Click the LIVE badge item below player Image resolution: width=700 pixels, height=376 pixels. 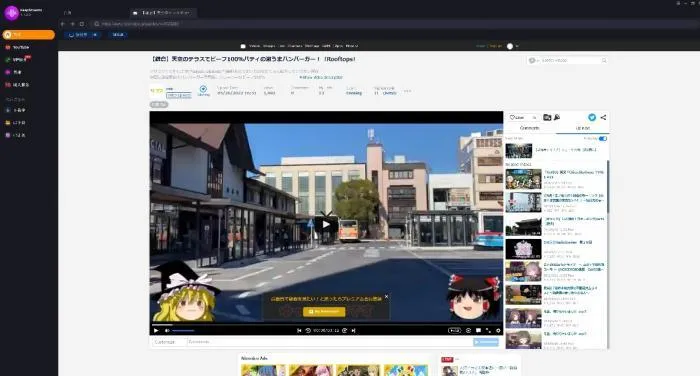[447, 359]
